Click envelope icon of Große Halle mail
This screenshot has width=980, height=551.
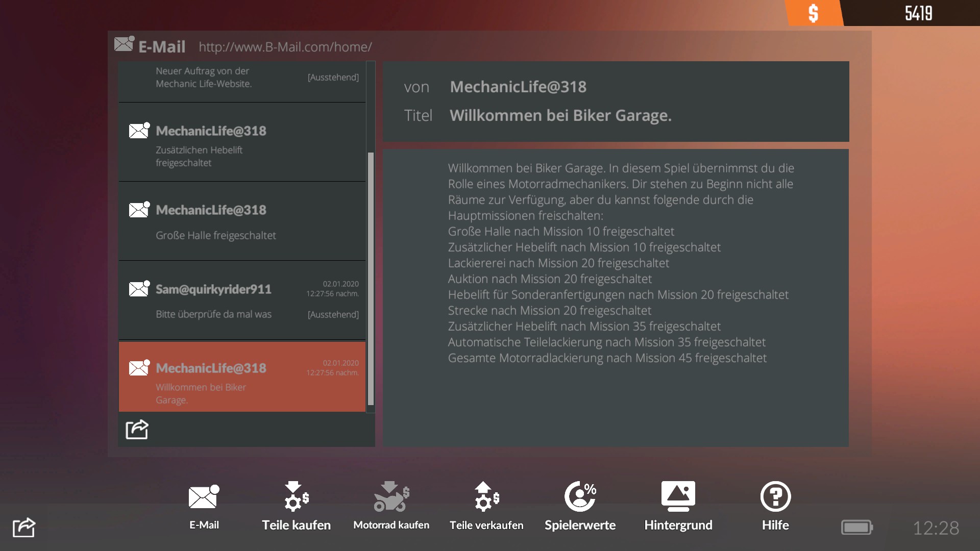click(139, 209)
